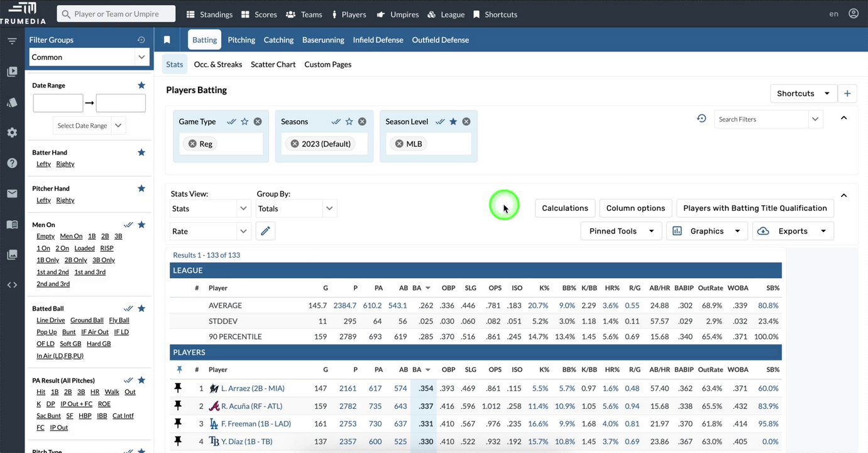Unpin the L. Arraez row
The width and height of the screenshot is (868, 453).
pos(179,388)
